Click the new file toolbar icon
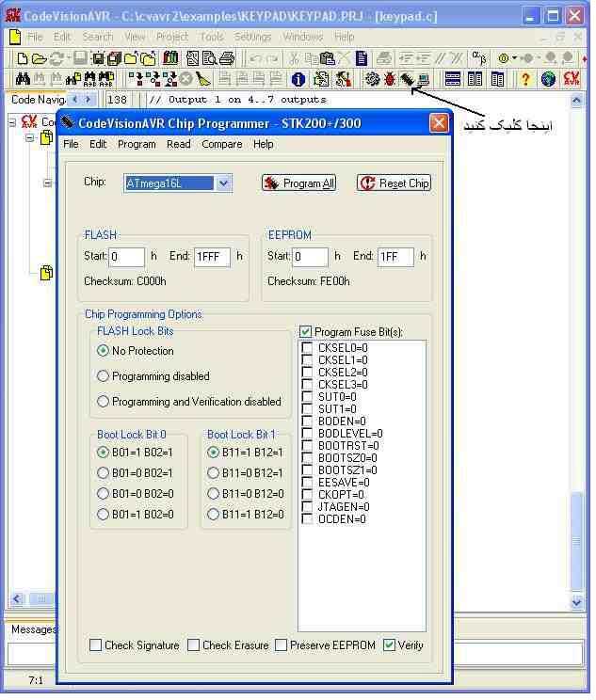596x700 pixels. pos(23,58)
